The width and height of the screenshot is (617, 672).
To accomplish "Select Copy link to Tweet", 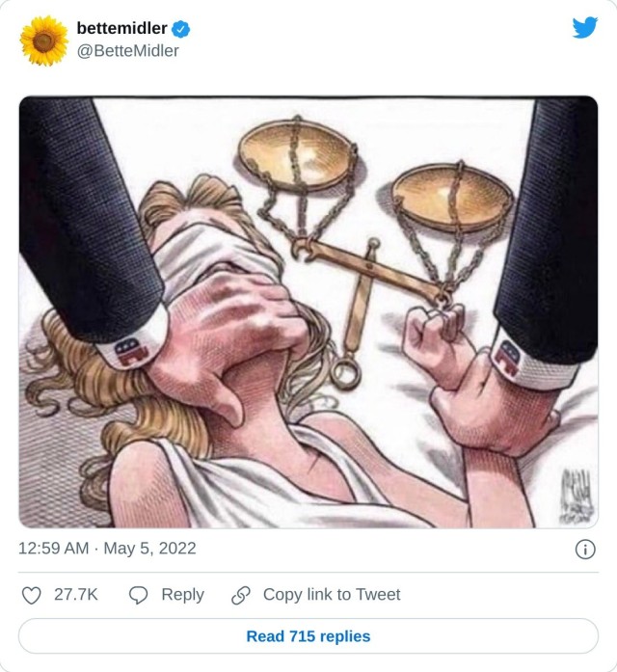I will tap(332, 595).
